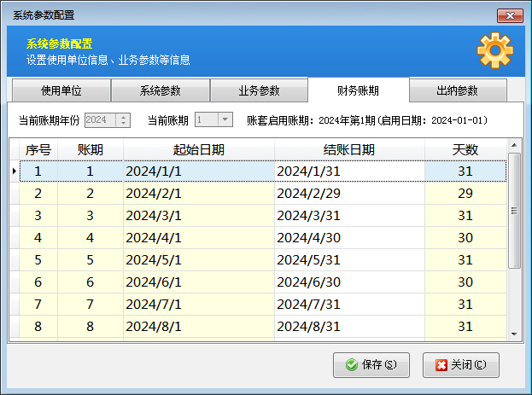
Task: Go to the 出纳参数 tab
Action: tap(458, 90)
